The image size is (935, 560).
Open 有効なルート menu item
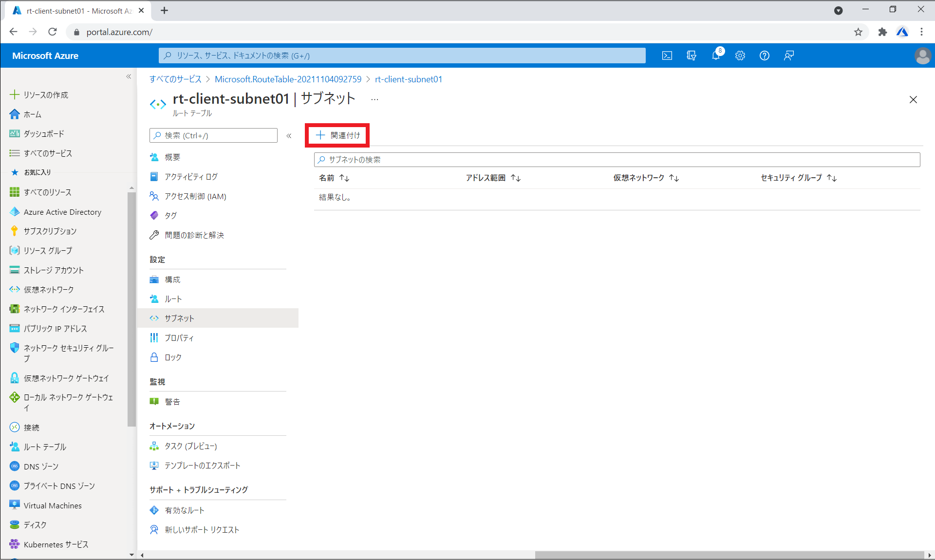(184, 510)
